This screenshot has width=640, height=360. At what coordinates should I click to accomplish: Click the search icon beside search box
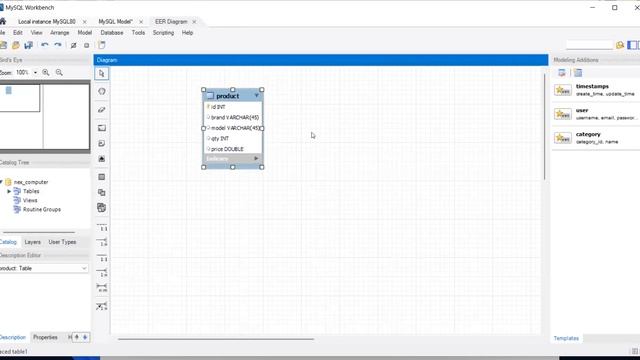click(x=620, y=45)
